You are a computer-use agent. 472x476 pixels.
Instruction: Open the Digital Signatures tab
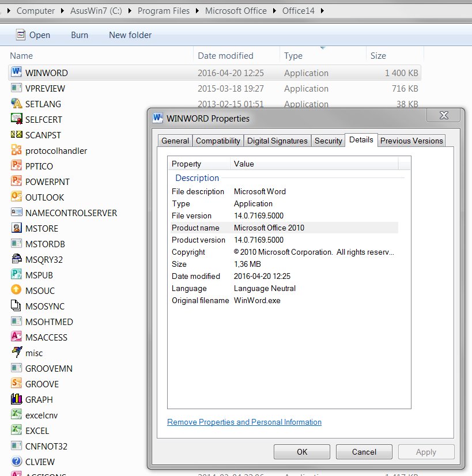(277, 141)
